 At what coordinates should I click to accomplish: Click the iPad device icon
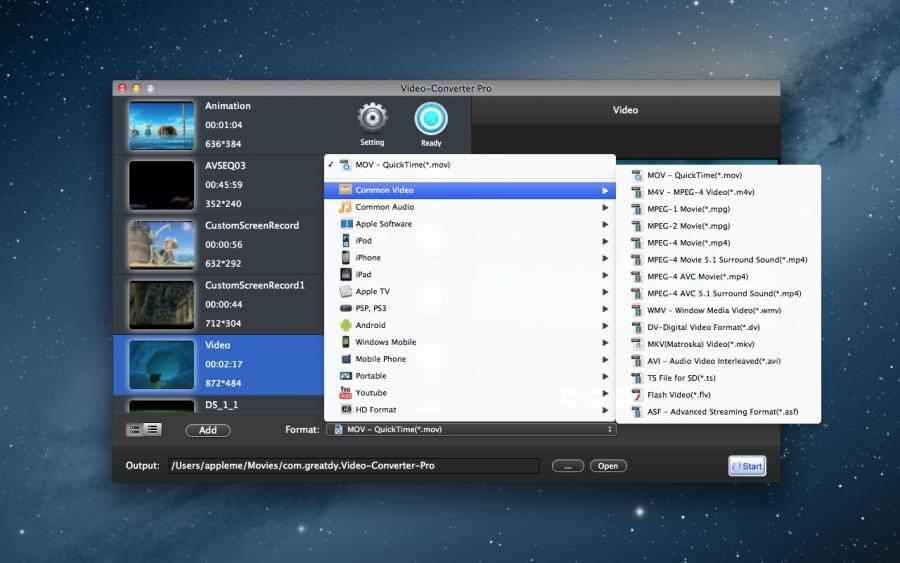346,274
